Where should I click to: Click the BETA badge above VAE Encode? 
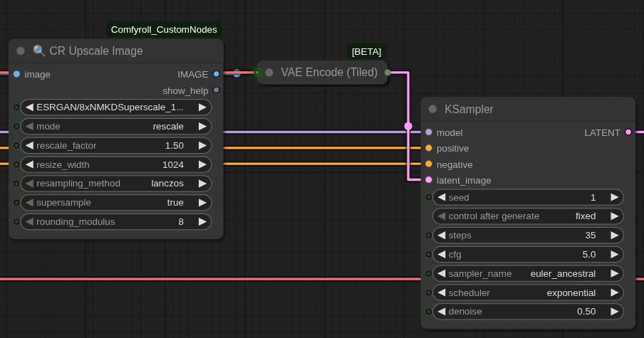tap(366, 52)
